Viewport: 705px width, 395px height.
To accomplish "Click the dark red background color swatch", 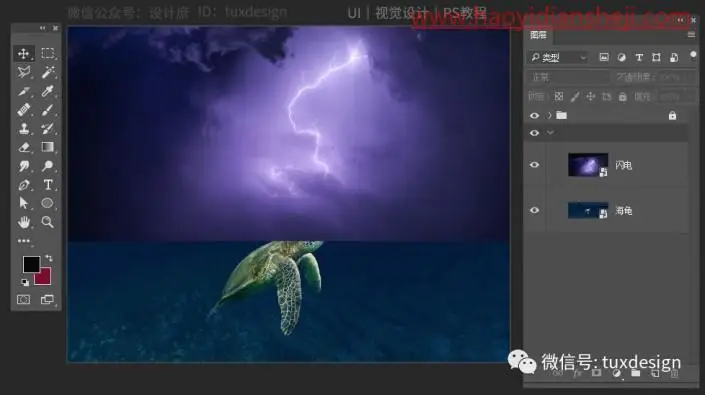I will point(45,278).
